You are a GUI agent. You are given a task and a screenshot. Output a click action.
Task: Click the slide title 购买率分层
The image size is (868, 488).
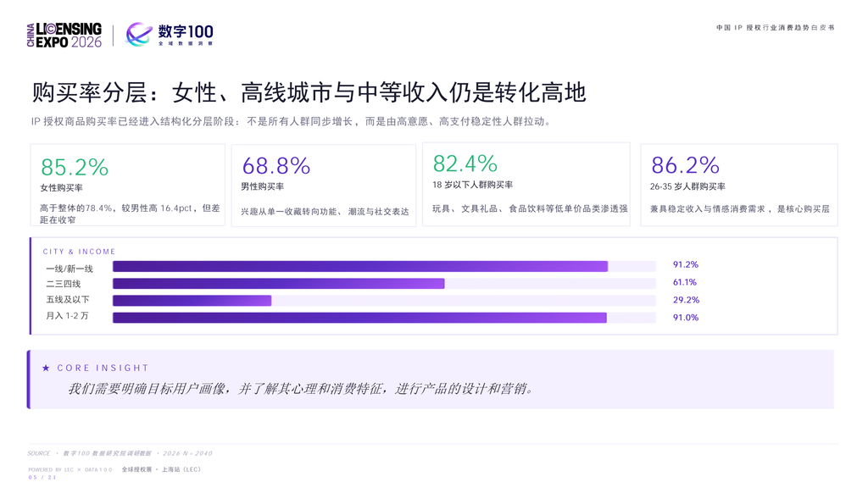309,92
